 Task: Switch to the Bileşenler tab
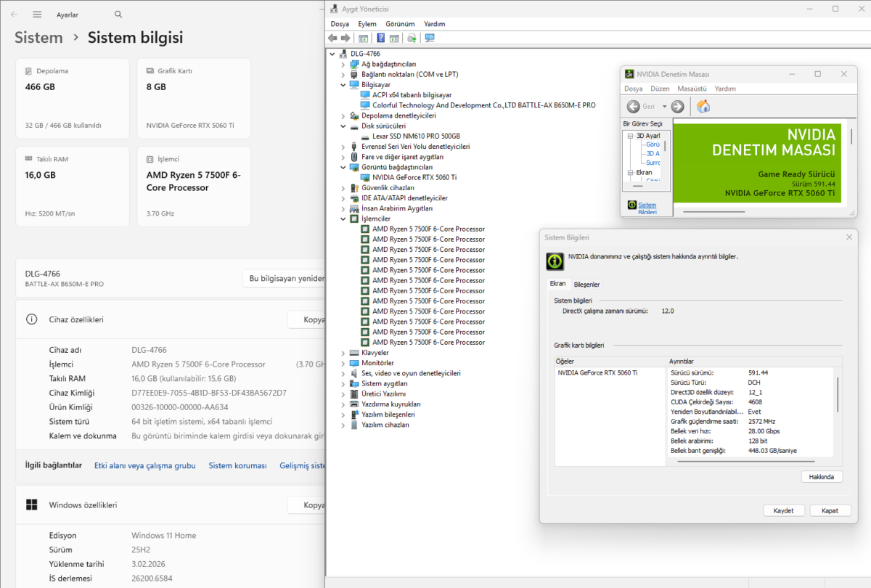click(586, 284)
